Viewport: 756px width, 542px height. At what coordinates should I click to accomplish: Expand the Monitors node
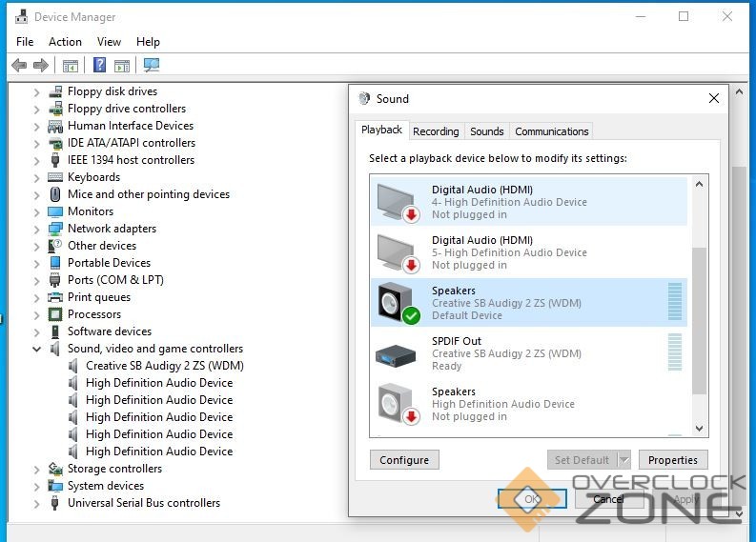[x=36, y=212]
